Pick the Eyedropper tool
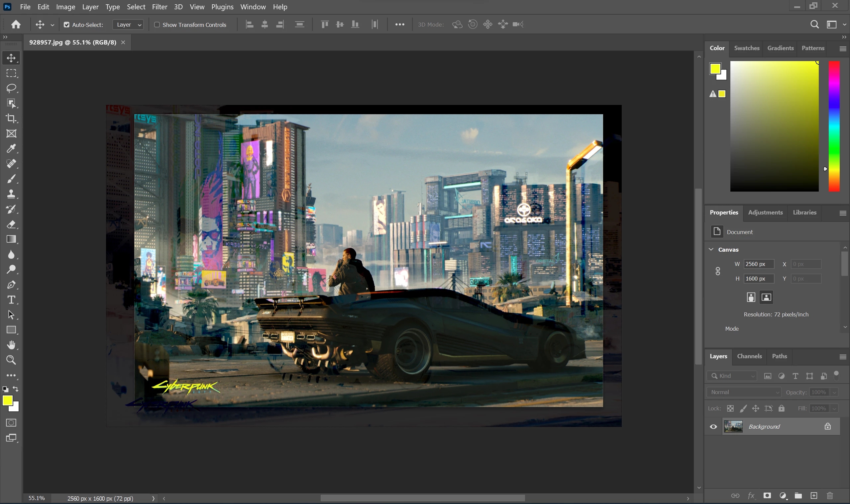 pos(11,148)
